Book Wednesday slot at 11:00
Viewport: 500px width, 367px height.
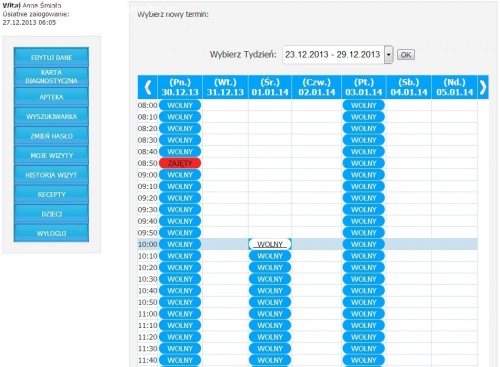coord(270,314)
